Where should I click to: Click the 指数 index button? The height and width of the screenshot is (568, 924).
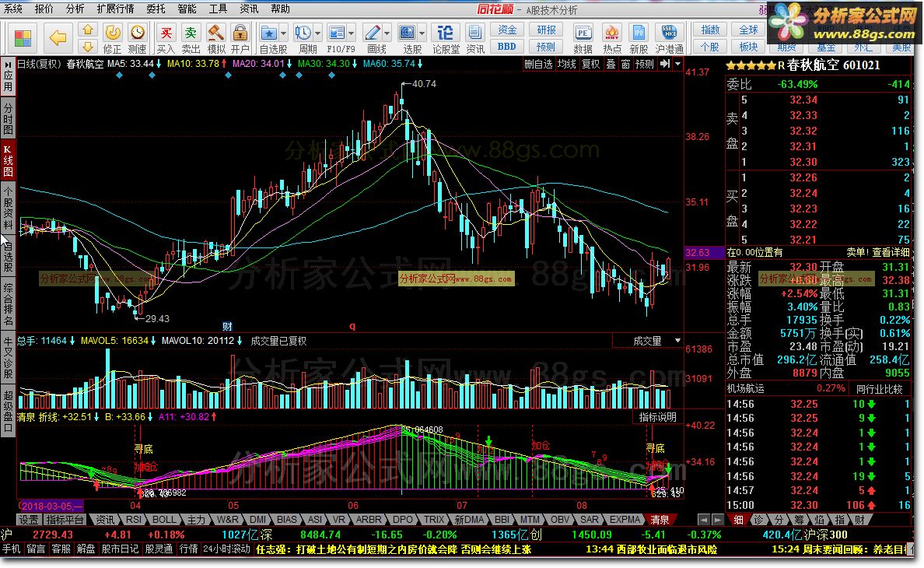[x=710, y=30]
